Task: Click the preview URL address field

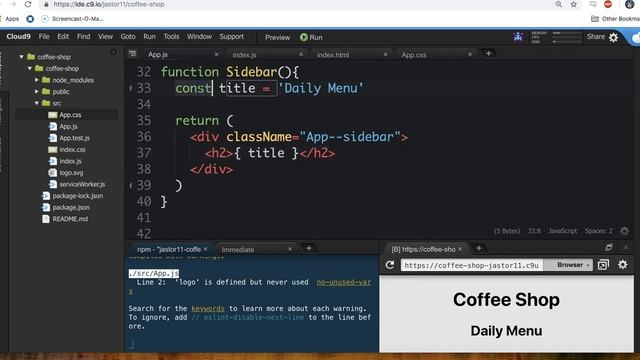Action: pos(471,265)
